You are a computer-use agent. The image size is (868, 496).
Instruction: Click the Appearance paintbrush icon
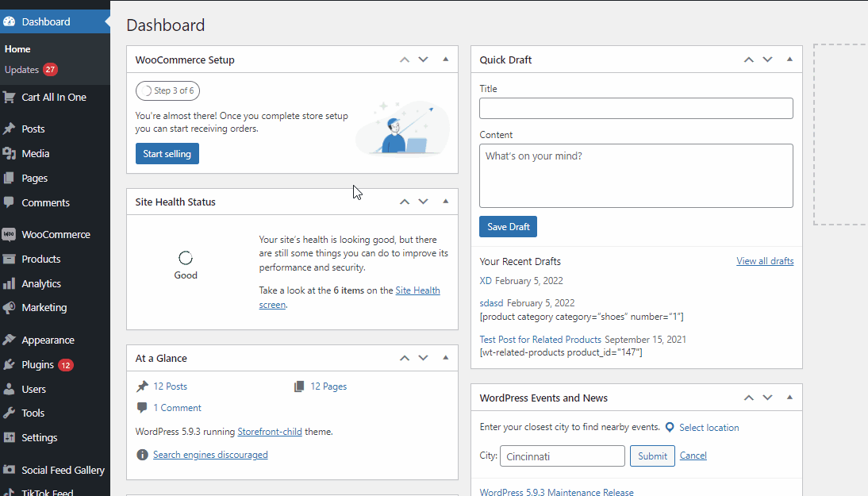point(9,340)
